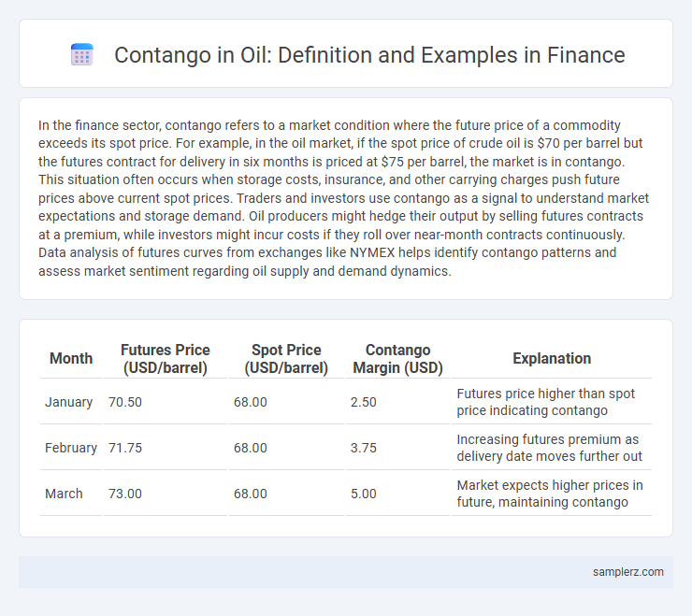Viewport: 692px width, 616px height.
Task: Click the contango margin '5.00'
Action: coord(363,494)
